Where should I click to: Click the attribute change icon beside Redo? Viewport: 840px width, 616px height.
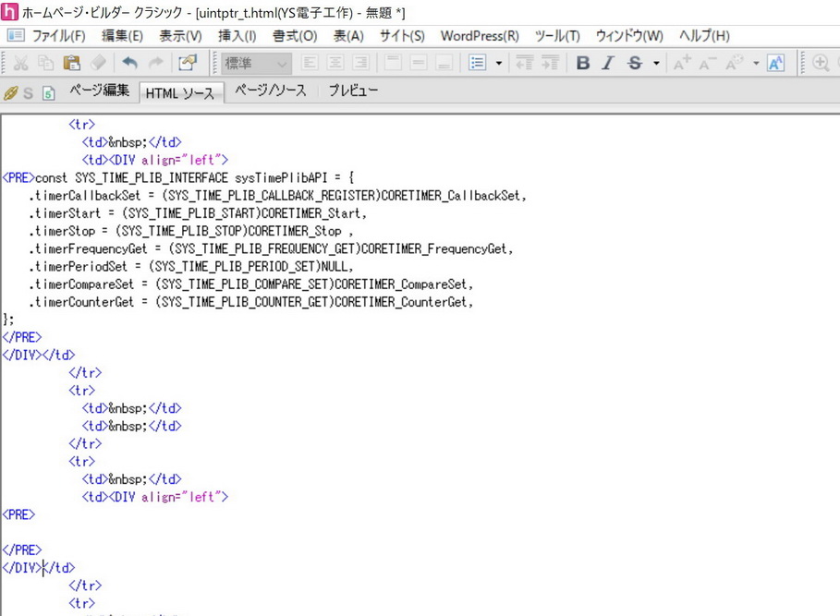tap(188, 63)
